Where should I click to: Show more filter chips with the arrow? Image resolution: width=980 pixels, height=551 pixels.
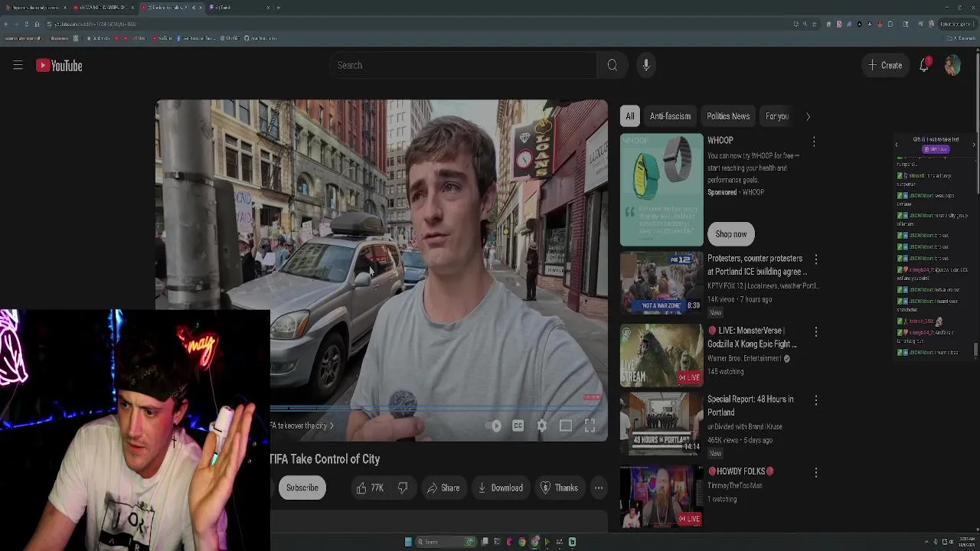(x=808, y=116)
